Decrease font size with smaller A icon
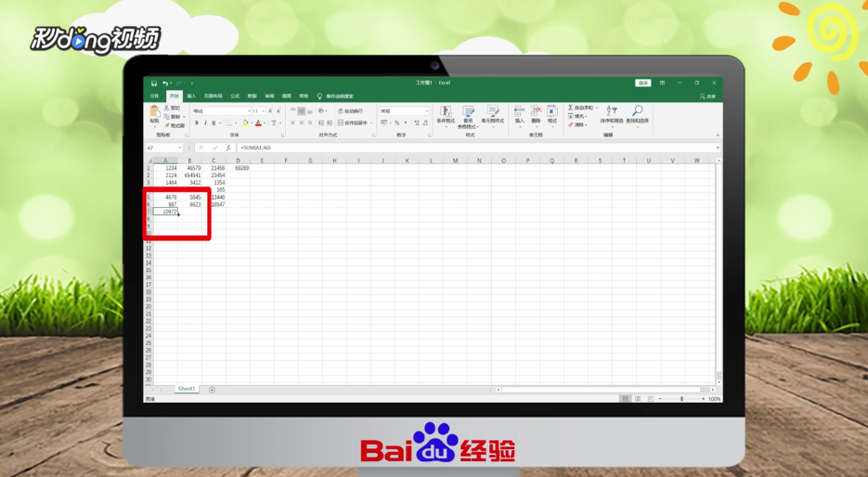The image size is (868, 477). (x=279, y=111)
